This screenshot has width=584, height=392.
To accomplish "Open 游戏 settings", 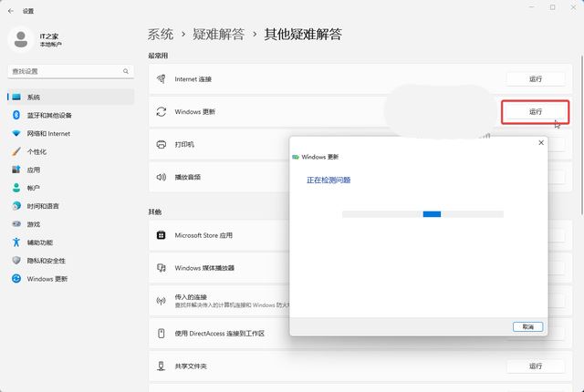I will (x=34, y=224).
